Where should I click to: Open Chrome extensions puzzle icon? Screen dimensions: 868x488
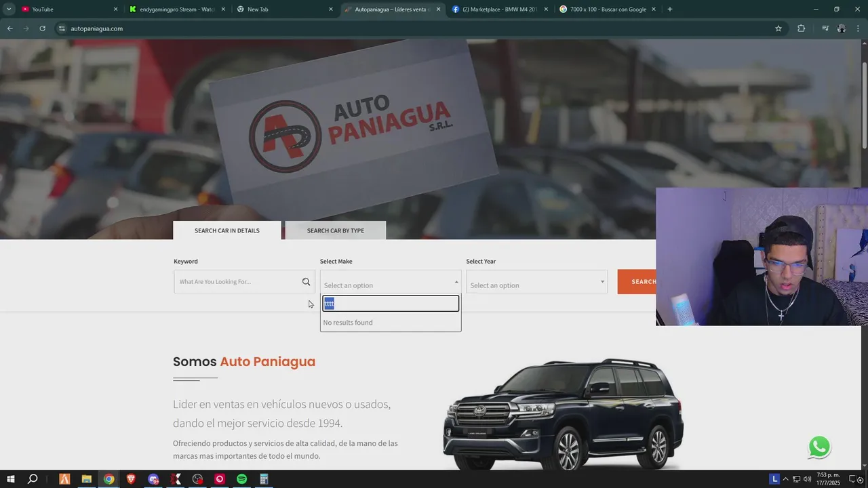pos(802,28)
